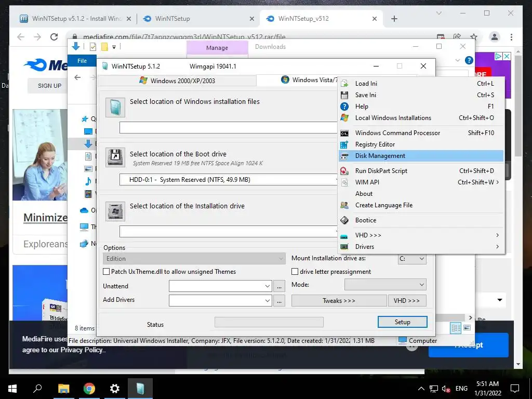Expand the VHD >>> submenu arrow
The width and height of the screenshot is (532, 399).
pyautogui.click(x=497, y=235)
